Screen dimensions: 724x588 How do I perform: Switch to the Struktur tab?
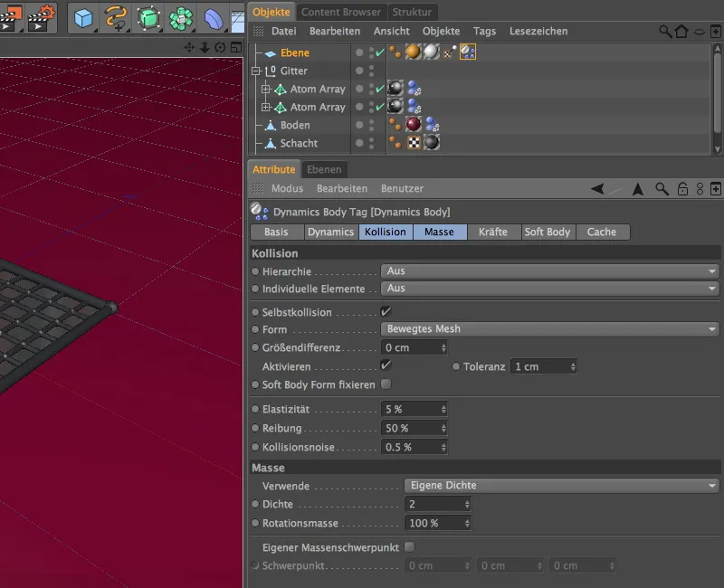412,12
